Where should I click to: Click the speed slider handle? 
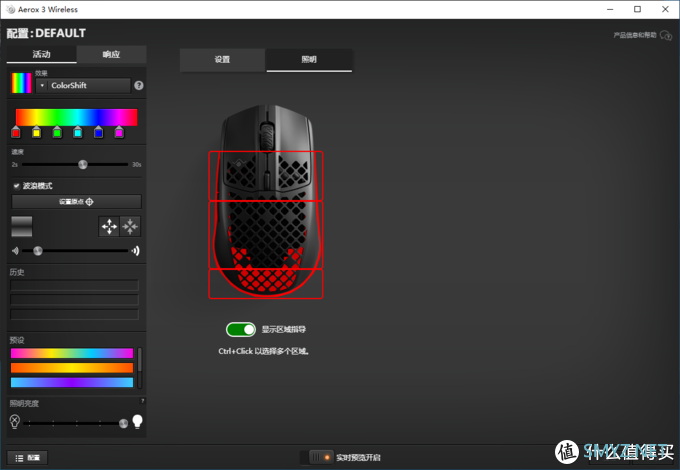pos(83,164)
